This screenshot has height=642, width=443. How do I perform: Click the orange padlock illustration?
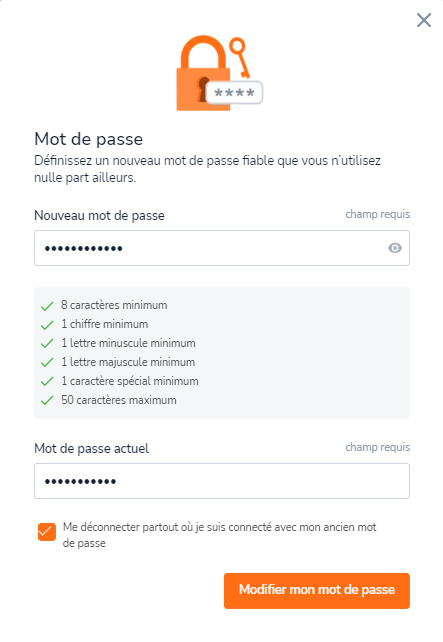(x=203, y=74)
